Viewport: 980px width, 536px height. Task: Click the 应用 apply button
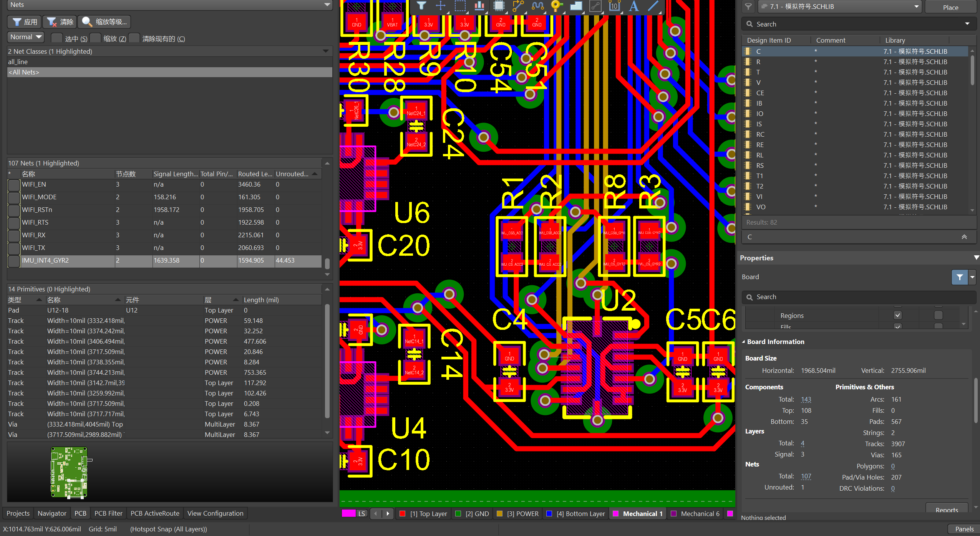pos(25,22)
